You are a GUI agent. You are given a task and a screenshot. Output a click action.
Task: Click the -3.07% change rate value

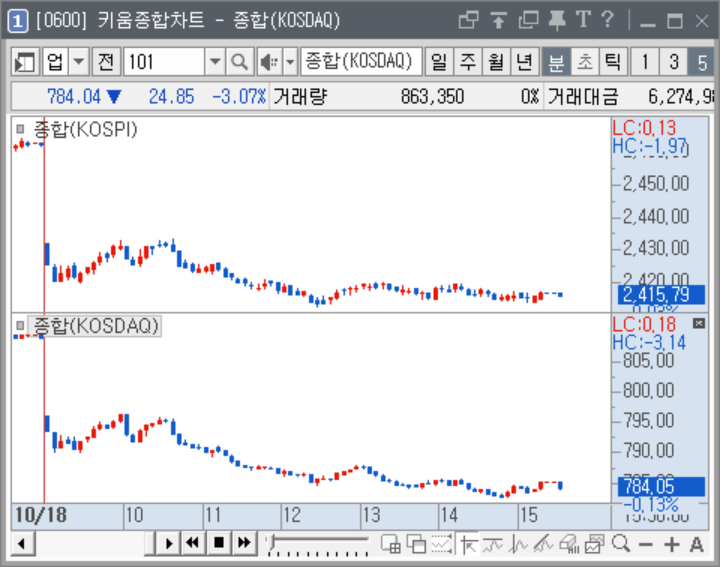pyautogui.click(x=239, y=96)
